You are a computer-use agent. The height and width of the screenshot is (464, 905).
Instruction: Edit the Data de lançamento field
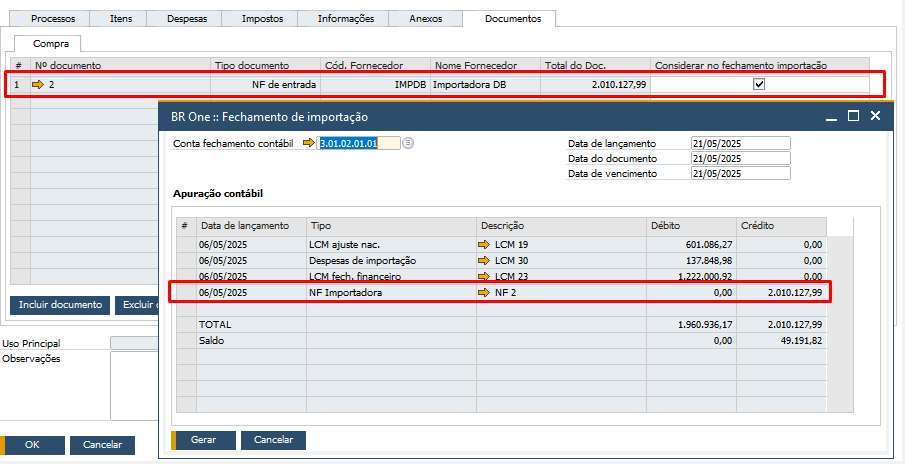(x=741, y=144)
